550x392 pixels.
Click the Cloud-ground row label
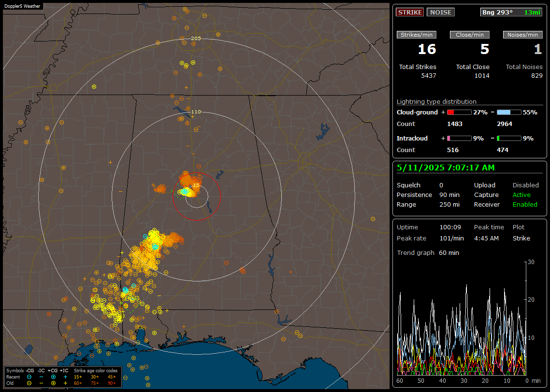pyautogui.click(x=417, y=112)
